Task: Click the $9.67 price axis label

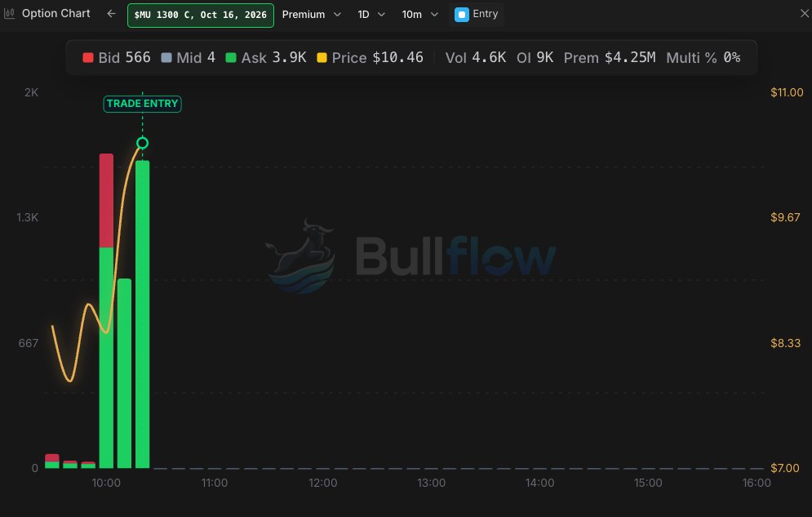Action: click(785, 217)
